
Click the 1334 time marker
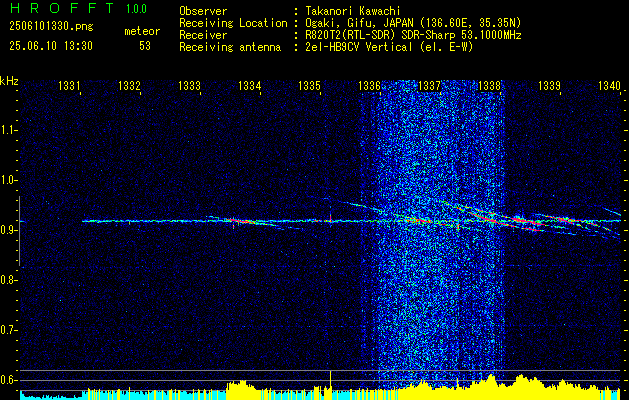[250, 86]
